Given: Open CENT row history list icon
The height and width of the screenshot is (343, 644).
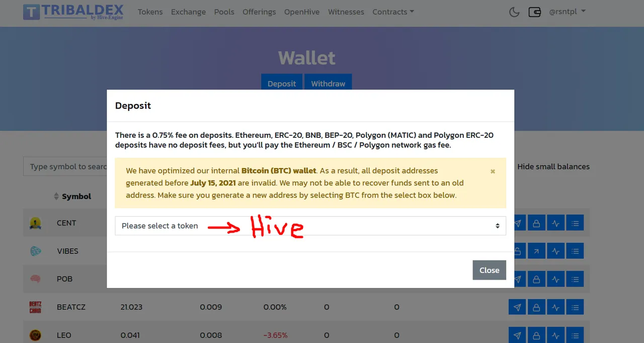Looking at the screenshot, I should [575, 223].
